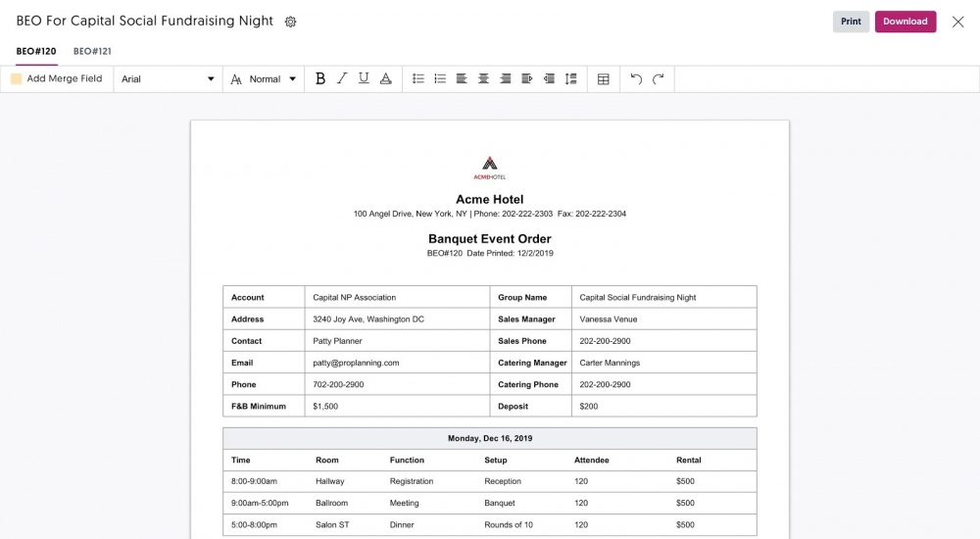The image size is (980, 539).
Task: Toggle italic text formatting
Action: [342, 79]
